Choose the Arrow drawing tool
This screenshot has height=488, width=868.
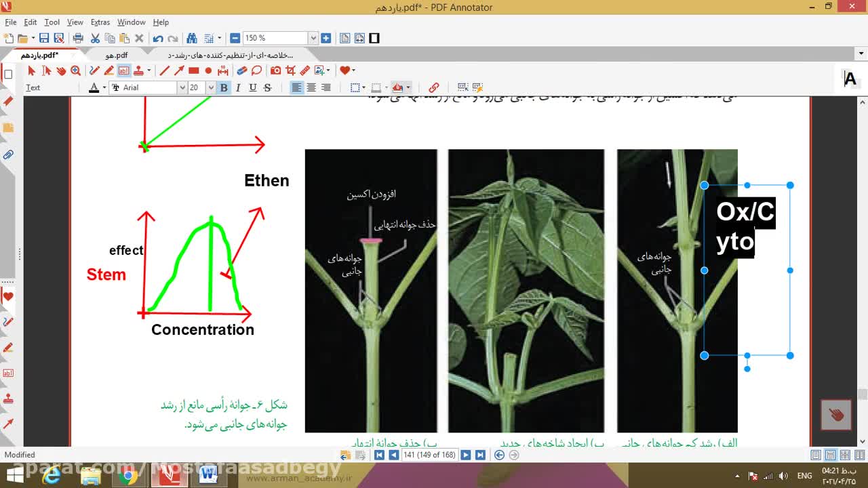tap(179, 70)
